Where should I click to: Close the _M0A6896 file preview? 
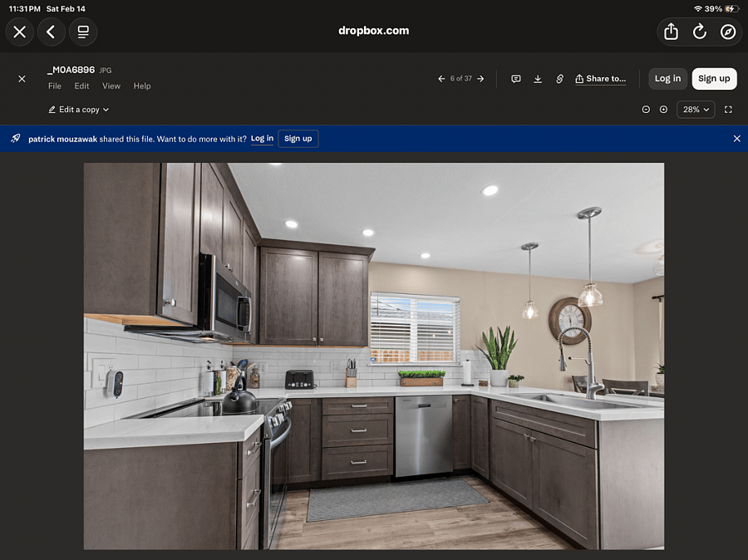click(x=22, y=79)
